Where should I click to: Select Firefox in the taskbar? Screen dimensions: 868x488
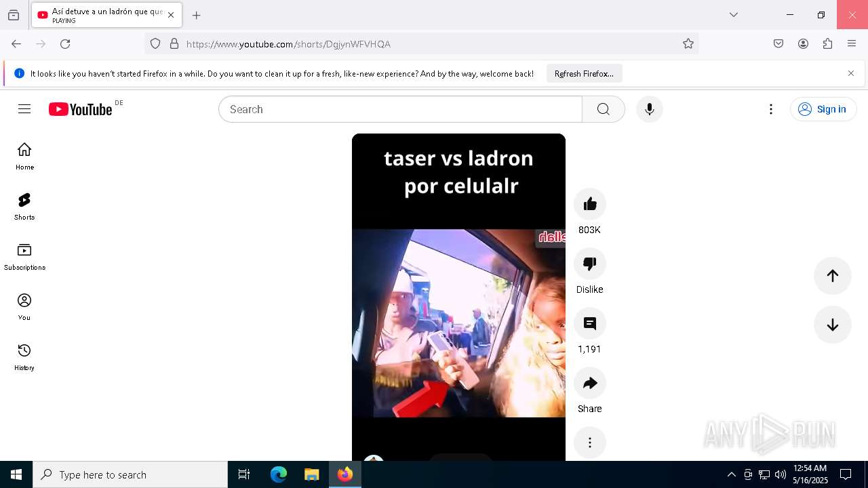345,474
